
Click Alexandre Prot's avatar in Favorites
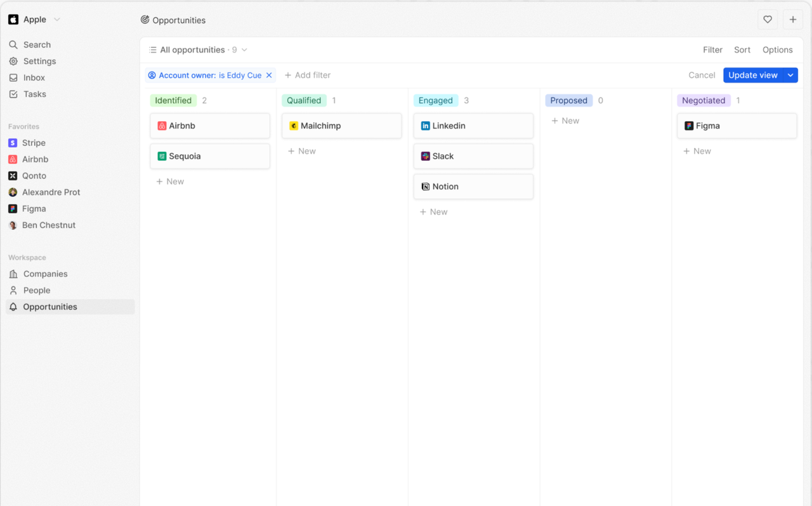13,192
